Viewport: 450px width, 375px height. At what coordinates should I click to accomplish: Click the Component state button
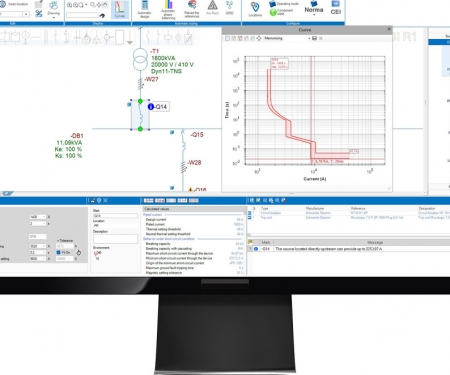(x=282, y=12)
